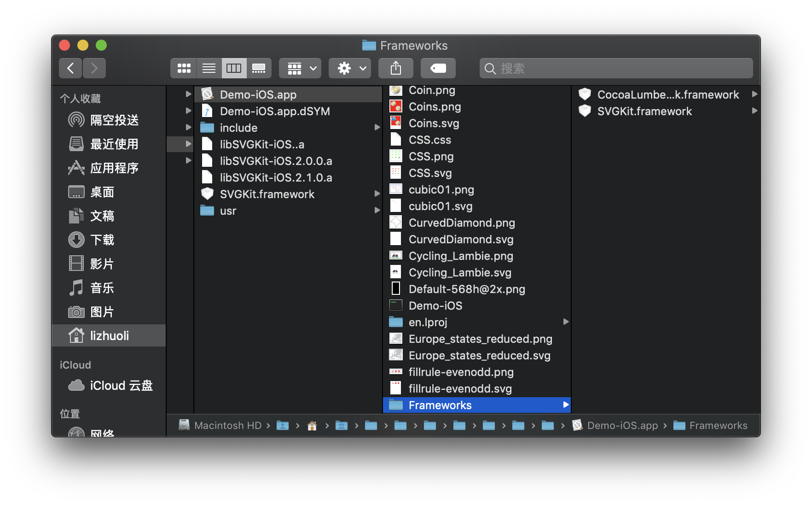Open 影片 Movies in sidebar
The image size is (812, 505).
coord(109,264)
